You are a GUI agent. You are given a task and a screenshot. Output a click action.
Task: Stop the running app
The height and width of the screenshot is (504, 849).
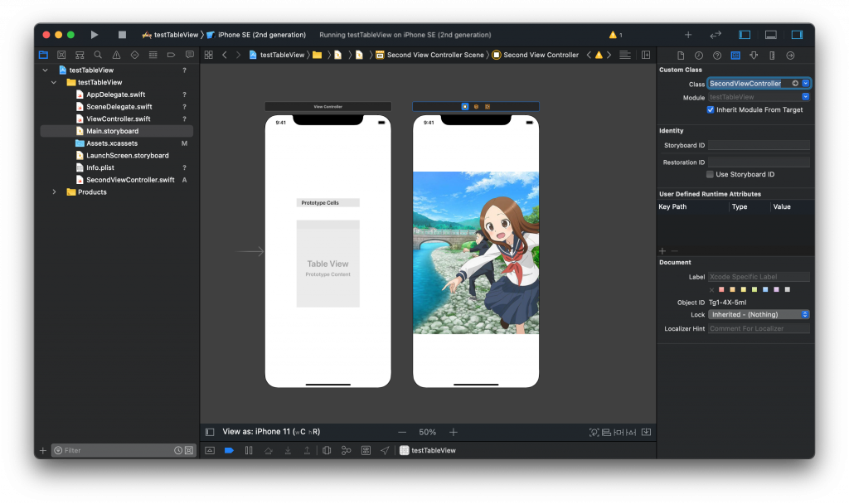coord(122,35)
